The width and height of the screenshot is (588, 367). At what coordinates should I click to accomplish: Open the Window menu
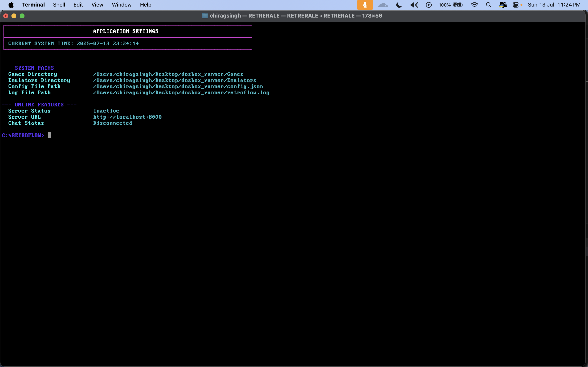click(x=121, y=5)
